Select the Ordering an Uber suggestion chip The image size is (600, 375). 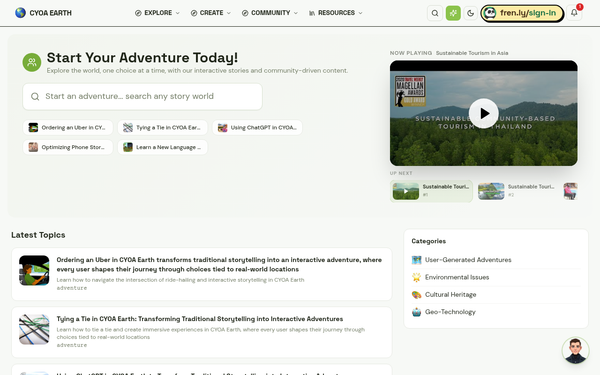tap(68, 127)
